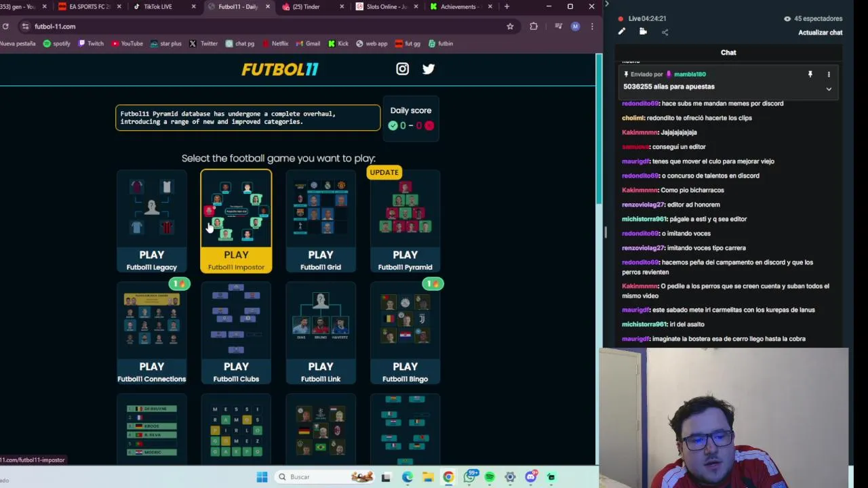Play Futbol11 Legacy game
868x488 pixels.
[x=151, y=222]
